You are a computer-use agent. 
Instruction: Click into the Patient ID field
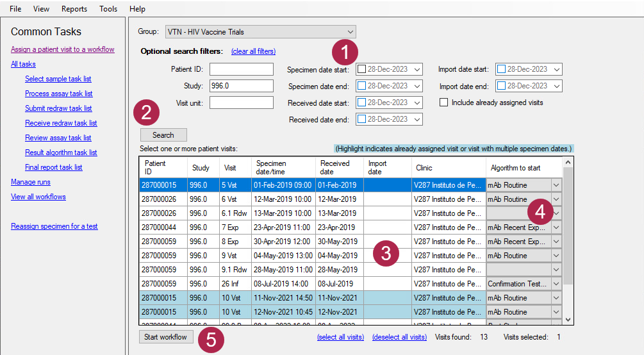241,69
